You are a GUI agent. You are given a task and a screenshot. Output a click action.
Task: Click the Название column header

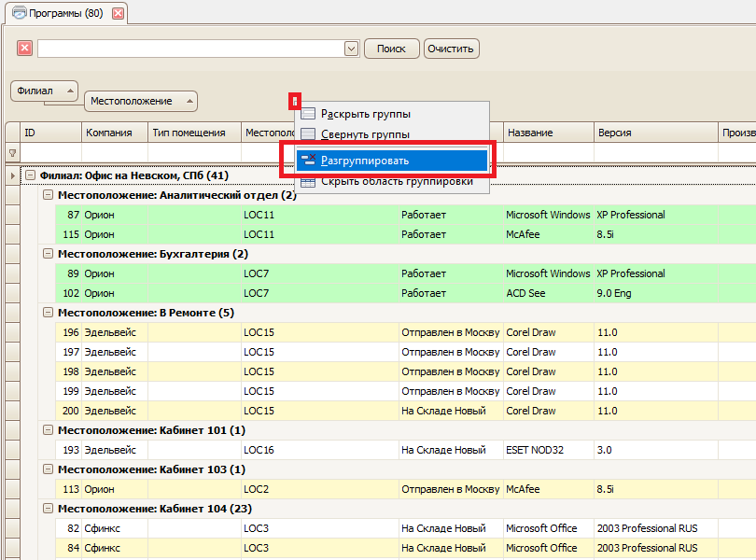coord(548,133)
